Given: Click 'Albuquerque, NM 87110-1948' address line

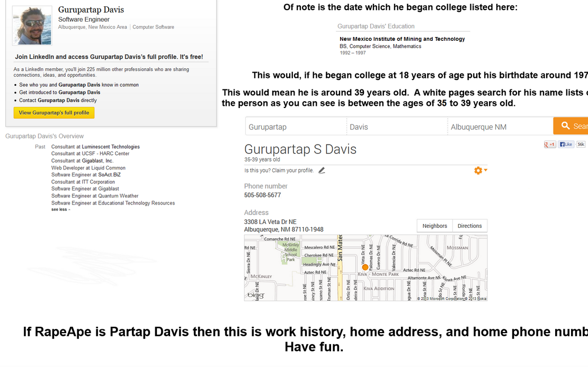Looking at the screenshot, I should (283, 229).
